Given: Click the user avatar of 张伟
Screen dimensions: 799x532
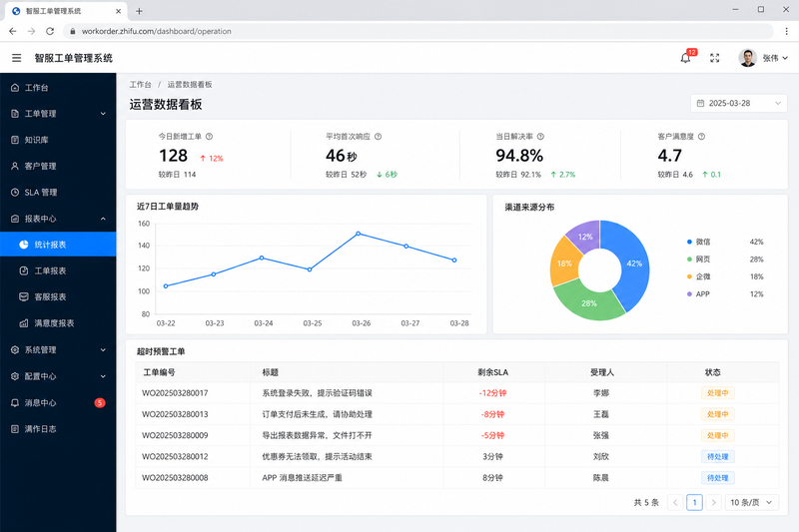Looking at the screenshot, I should (747, 58).
